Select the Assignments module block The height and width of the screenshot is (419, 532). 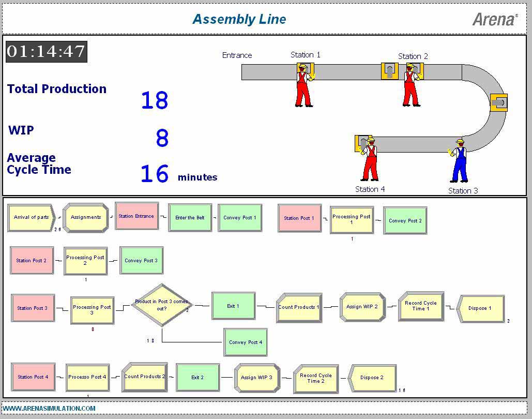point(86,217)
